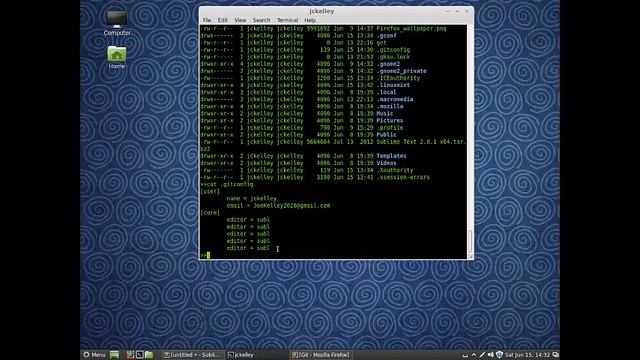The height and width of the screenshot is (360, 640).
Task: Open the Computer desktop icon
Action: coord(117,23)
